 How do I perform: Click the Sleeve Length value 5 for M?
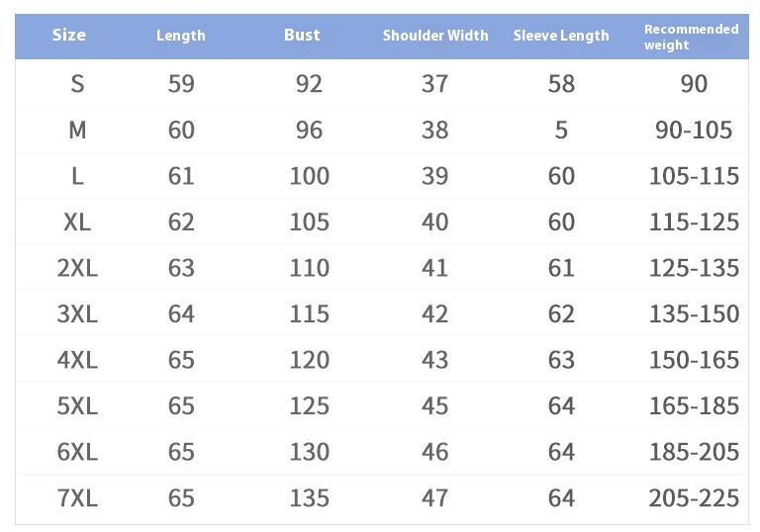pyautogui.click(x=561, y=130)
